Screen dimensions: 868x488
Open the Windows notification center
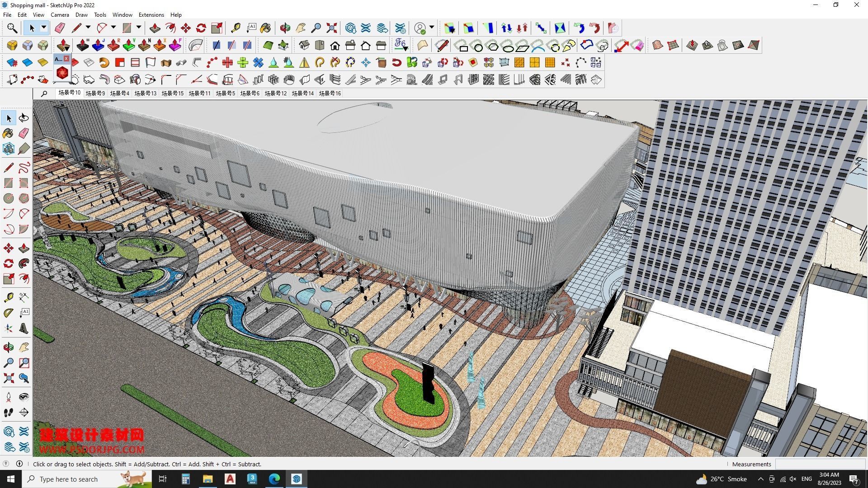(854, 479)
